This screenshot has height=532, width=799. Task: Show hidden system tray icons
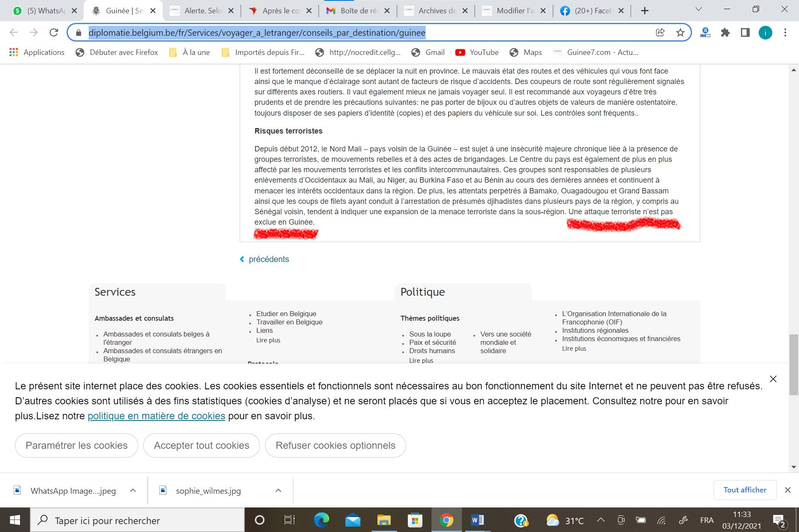[600, 520]
